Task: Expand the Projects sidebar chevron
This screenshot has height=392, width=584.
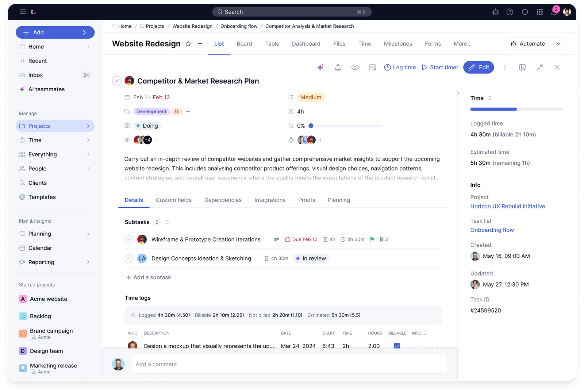Action: pos(88,126)
